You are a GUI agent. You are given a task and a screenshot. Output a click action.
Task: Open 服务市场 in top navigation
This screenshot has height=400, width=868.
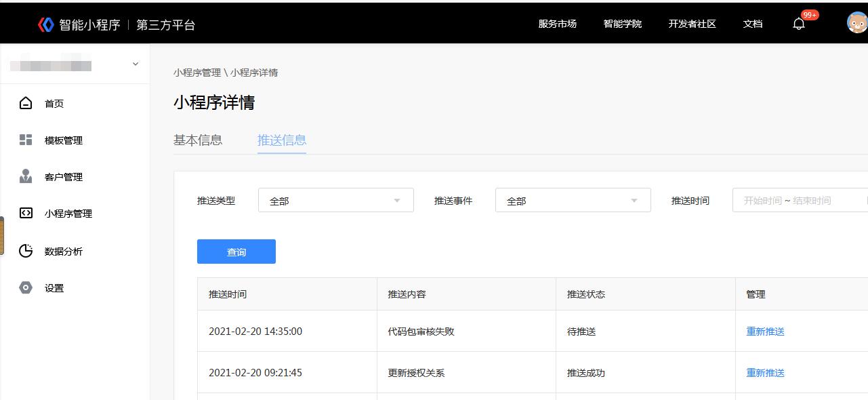click(x=558, y=24)
